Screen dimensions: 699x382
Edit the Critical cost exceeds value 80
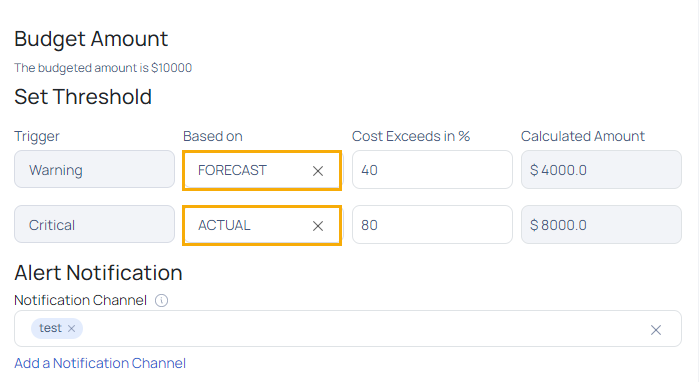coord(432,225)
